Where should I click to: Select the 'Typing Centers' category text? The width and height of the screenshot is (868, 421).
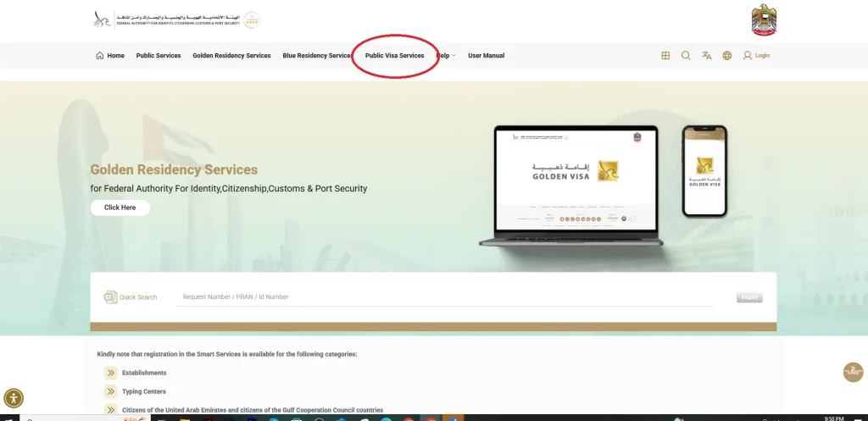point(144,391)
